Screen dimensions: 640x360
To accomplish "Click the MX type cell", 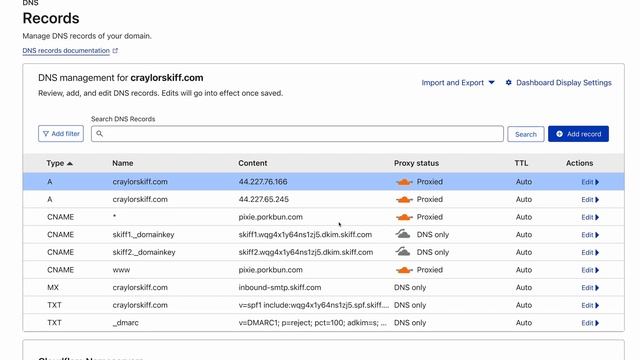I will pyautogui.click(x=53, y=287).
